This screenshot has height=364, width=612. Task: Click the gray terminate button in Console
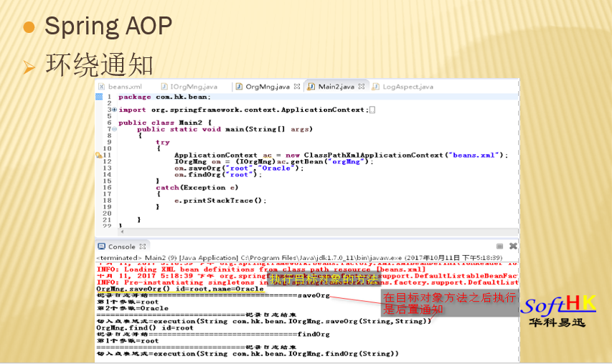coord(499,246)
